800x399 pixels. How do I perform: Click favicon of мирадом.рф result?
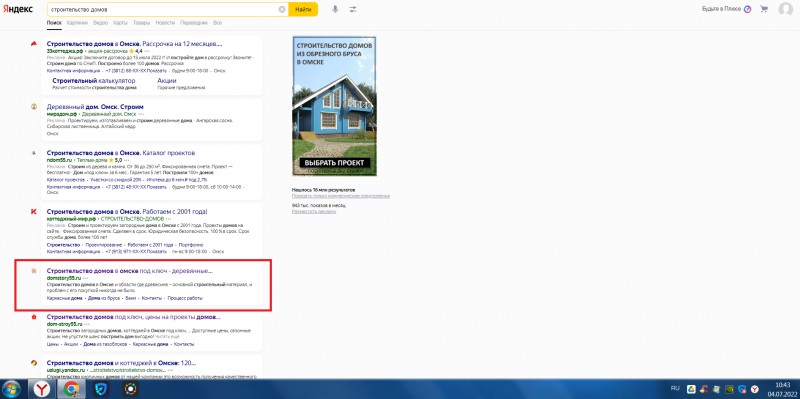coord(34,107)
